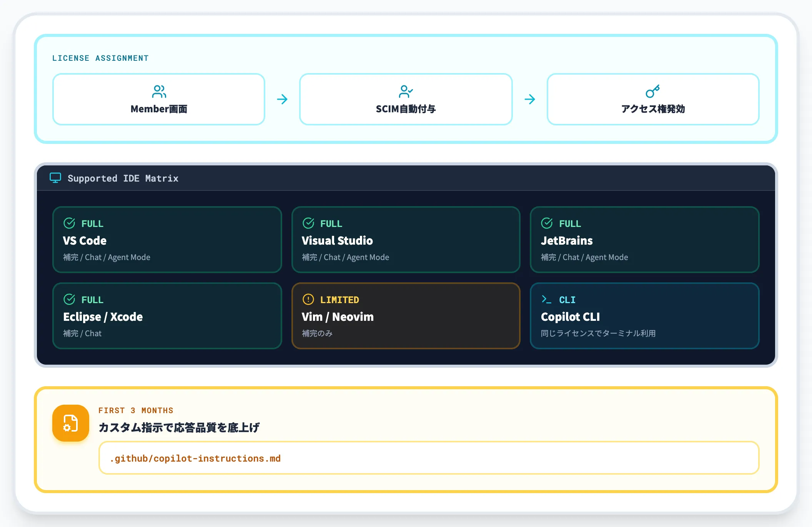The height and width of the screenshot is (527, 812).
Task: Click the 補完のみ text
Action: click(317, 334)
